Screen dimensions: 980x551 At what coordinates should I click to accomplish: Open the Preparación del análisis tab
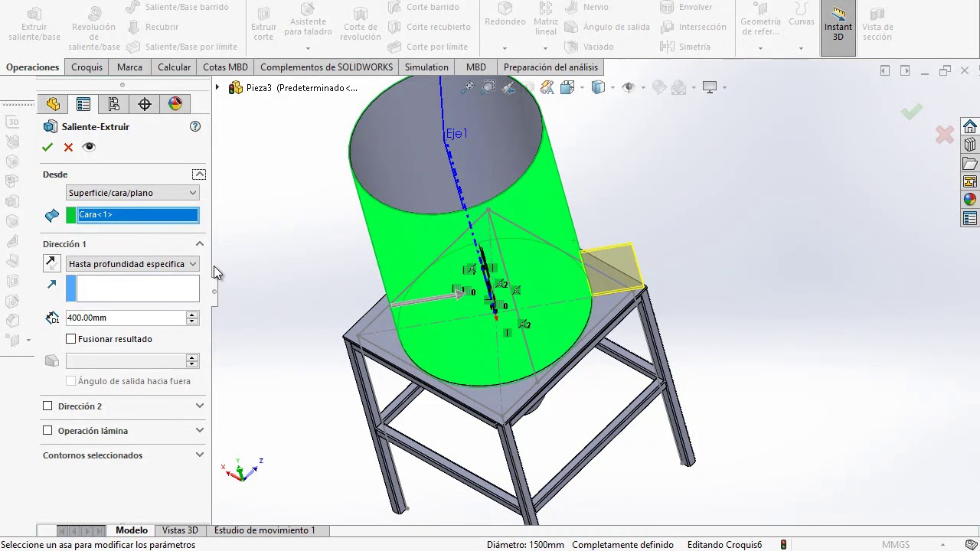point(550,67)
